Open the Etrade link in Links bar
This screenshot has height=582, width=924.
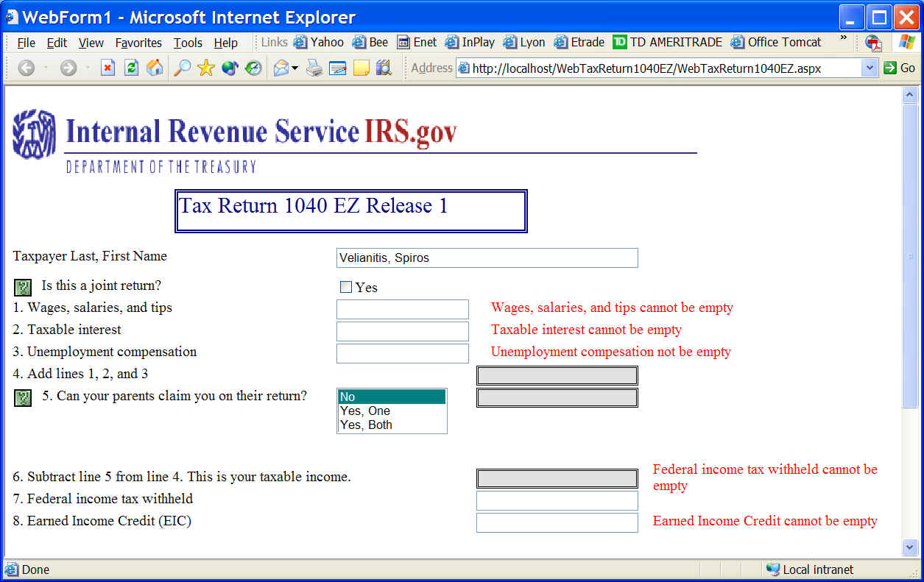[579, 42]
